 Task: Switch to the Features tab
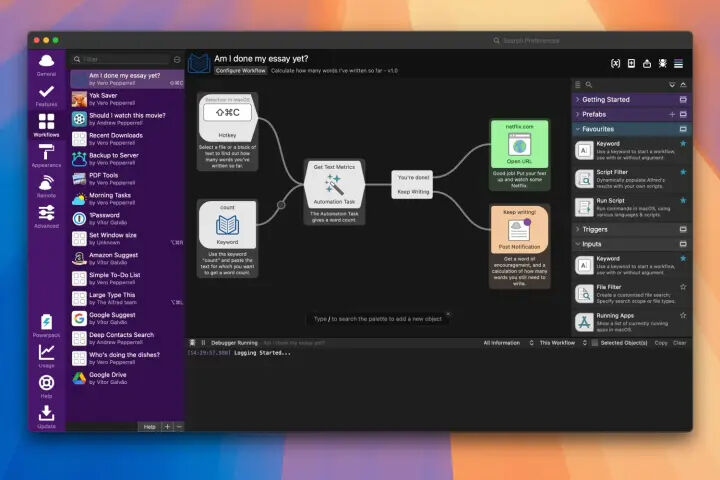tap(46, 94)
